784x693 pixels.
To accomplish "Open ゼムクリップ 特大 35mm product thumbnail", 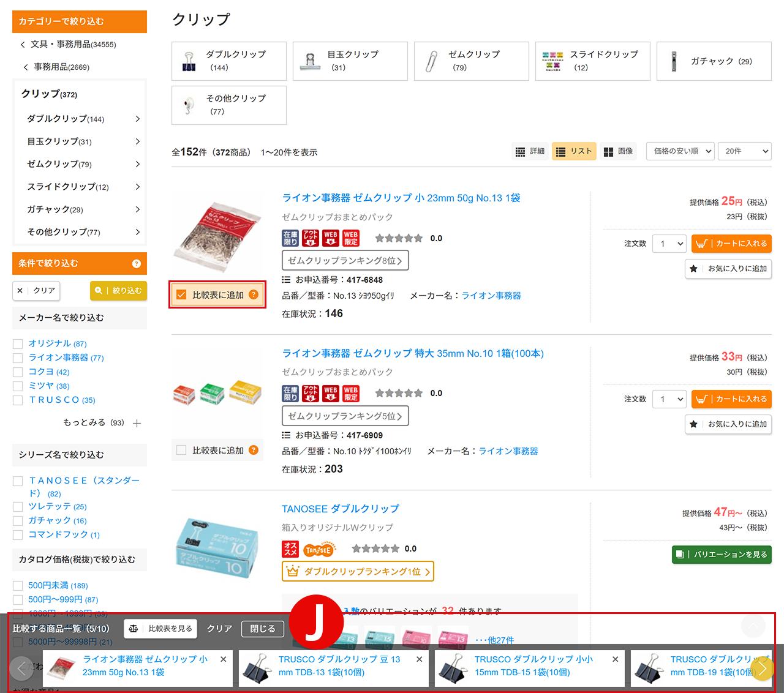I will click(x=217, y=393).
